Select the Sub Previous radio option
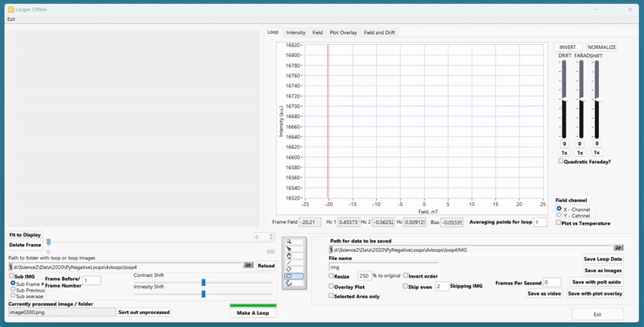Image resolution: width=644 pixels, height=327 pixels. (x=13, y=289)
